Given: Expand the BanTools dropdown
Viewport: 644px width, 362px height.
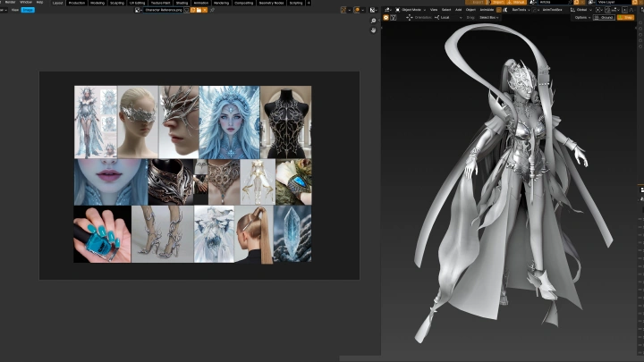Looking at the screenshot, I should coord(521,10).
